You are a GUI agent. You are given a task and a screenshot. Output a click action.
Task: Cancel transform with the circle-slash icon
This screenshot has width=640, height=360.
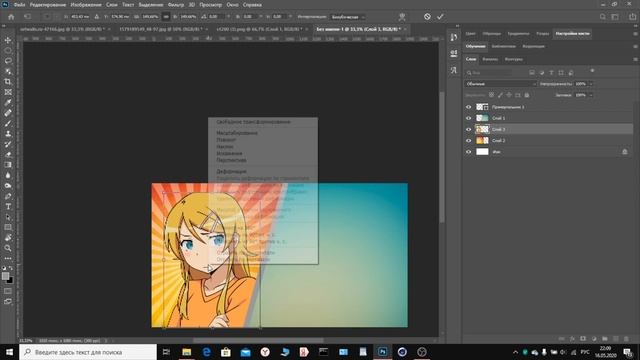coord(427,17)
